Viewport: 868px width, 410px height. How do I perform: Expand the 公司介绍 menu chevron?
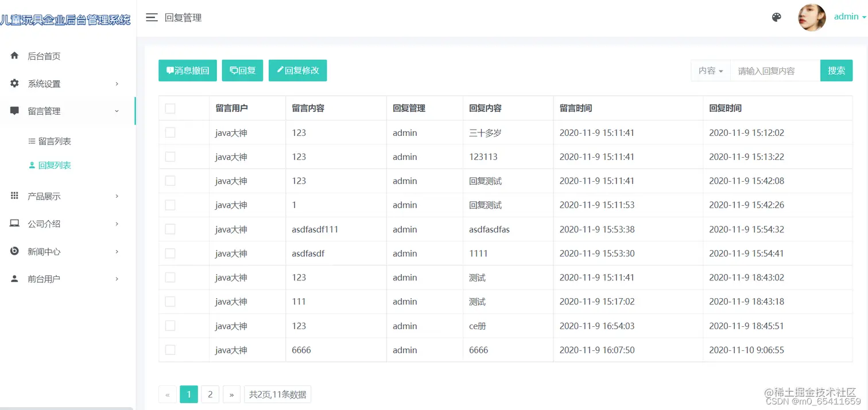pyautogui.click(x=117, y=224)
